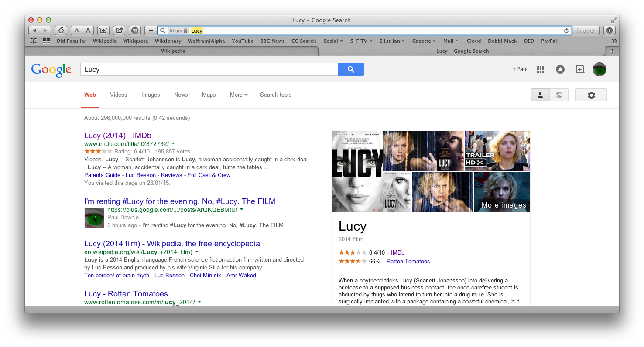
Task: Open the Mail bookmarks folder
Action: click(451, 41)
